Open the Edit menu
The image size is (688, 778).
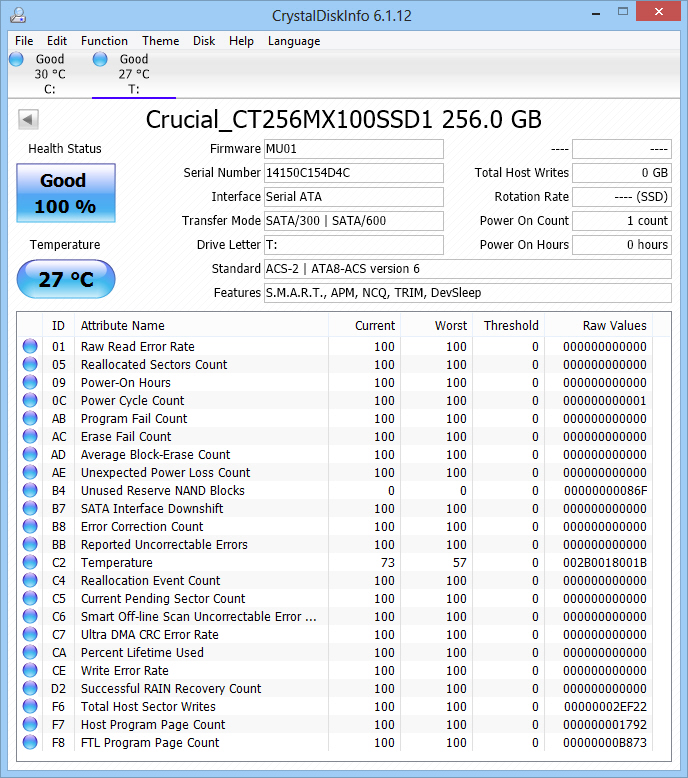(x=57, y=41)
